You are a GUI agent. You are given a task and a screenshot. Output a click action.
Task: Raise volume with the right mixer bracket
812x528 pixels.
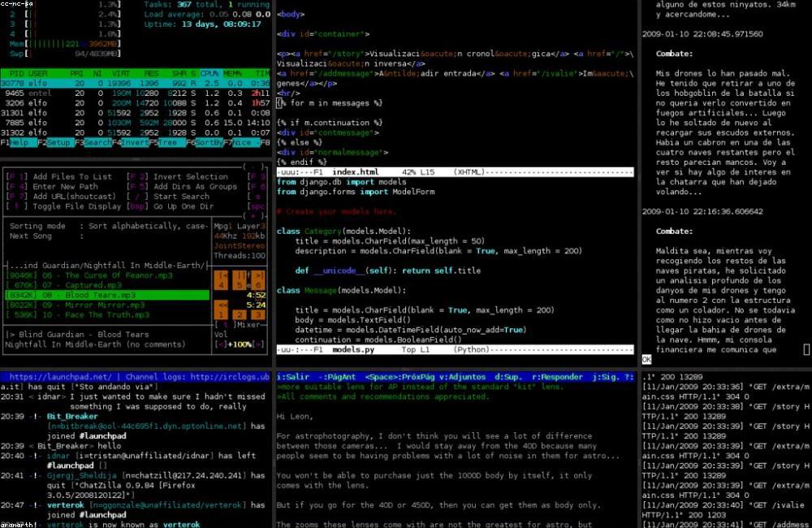(x=258, y=344)
